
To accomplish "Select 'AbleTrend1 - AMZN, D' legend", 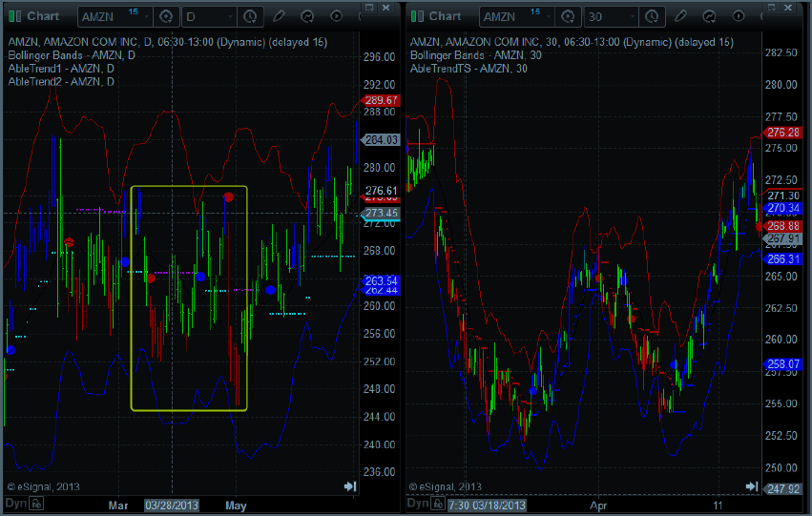I will click(x=61, y=69).
